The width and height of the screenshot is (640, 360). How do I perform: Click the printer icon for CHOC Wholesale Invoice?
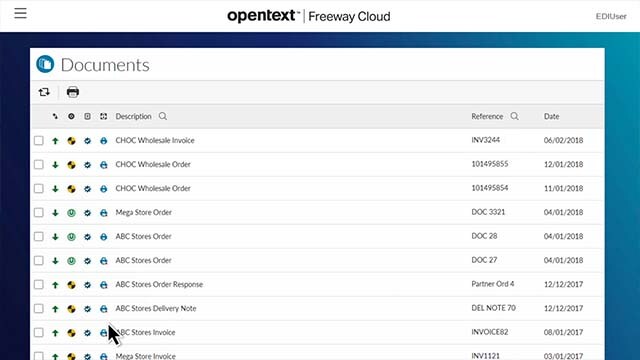click(x=104, y=141)
